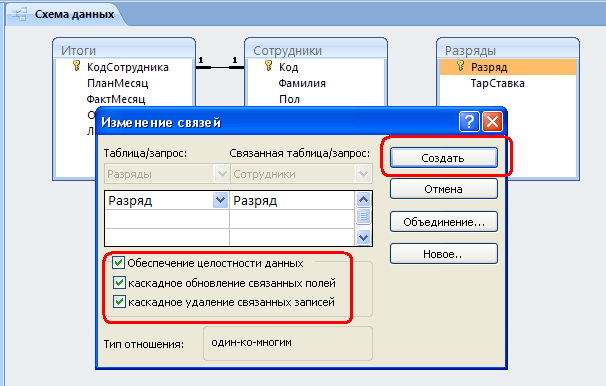Uncheck каскадное удаление связанных записей
The width and height of the screenshot is (606, 386).
119,301
